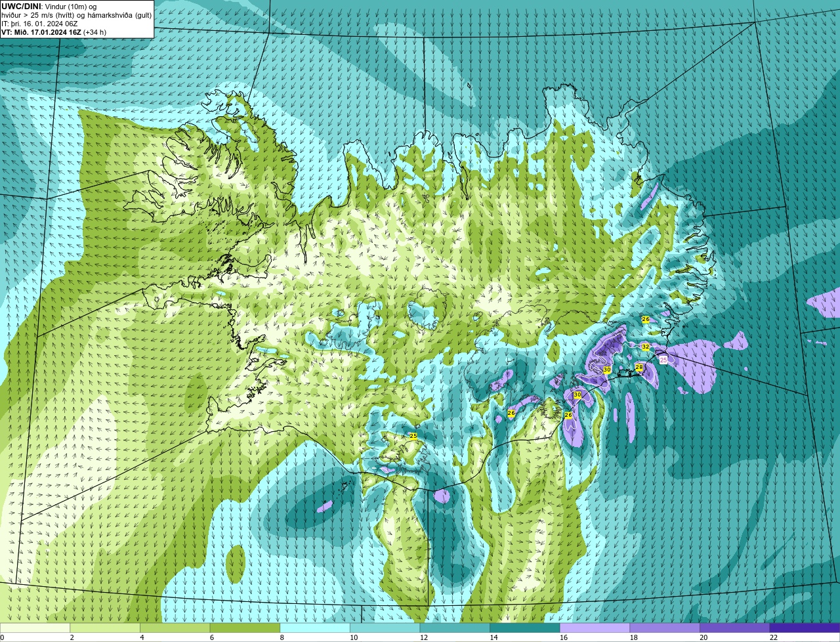Screen dimensions: 840x642
Task: Click the yellow max gust label 32
Action: [x=646, y=347]
